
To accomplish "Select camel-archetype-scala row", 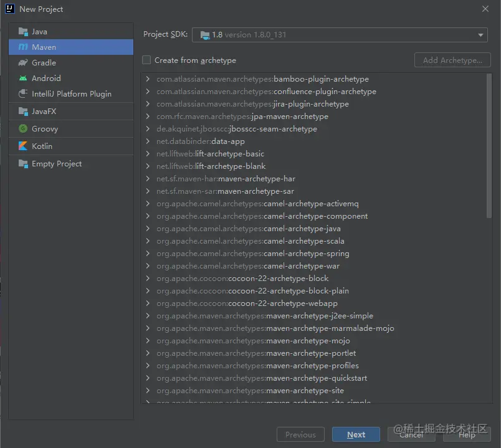I will 313,241.
